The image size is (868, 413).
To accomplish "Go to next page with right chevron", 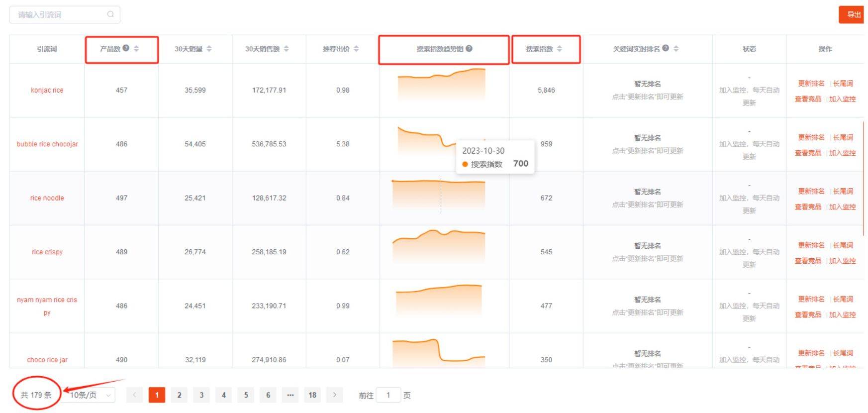I will (335, 395).
